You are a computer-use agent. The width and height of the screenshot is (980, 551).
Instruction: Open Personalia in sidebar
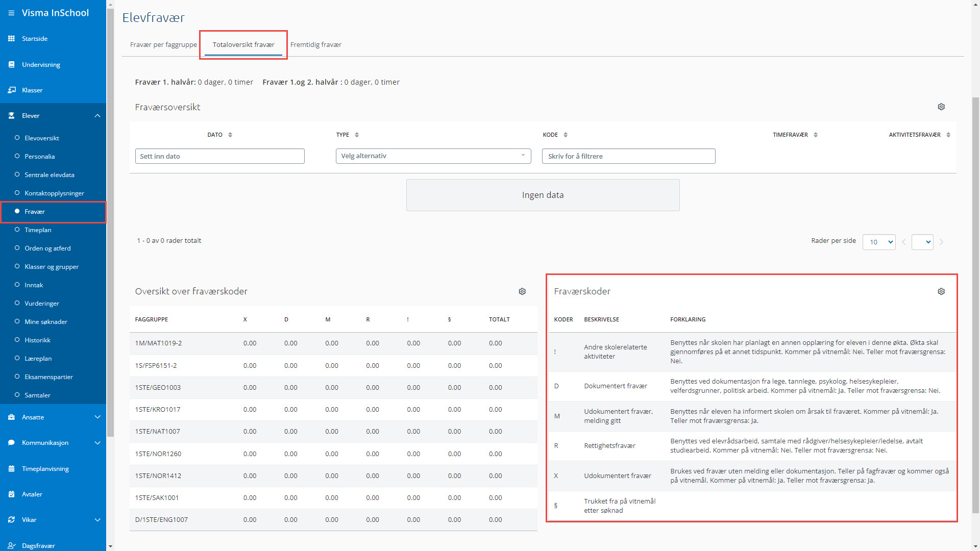[x=39, y=157]
